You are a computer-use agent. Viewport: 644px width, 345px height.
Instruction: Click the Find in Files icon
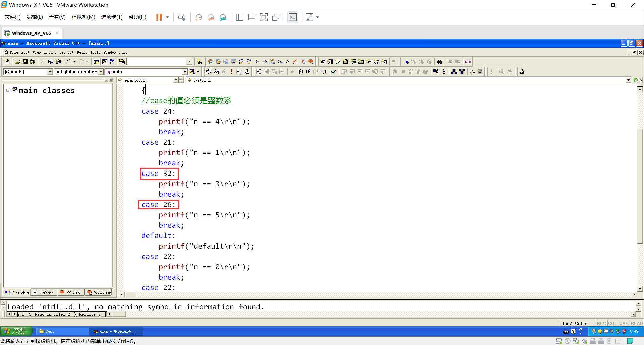click(x=122, y=62)
